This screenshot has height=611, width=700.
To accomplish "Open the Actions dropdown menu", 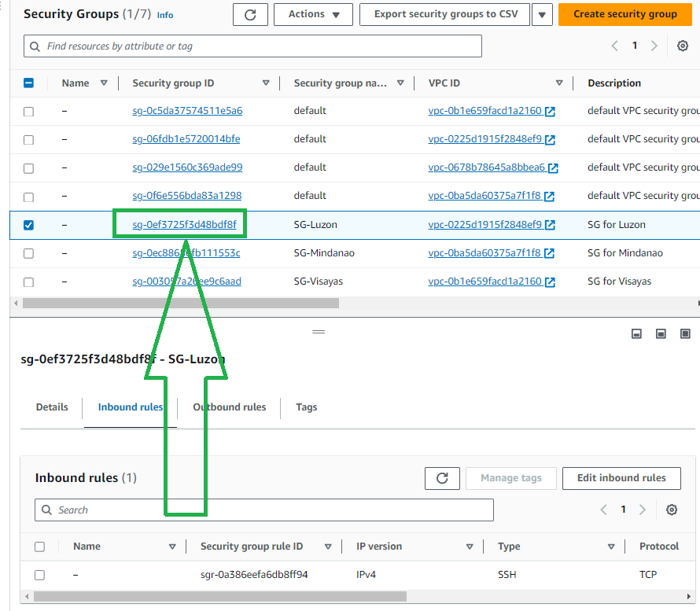I will [x=313, y=15].
